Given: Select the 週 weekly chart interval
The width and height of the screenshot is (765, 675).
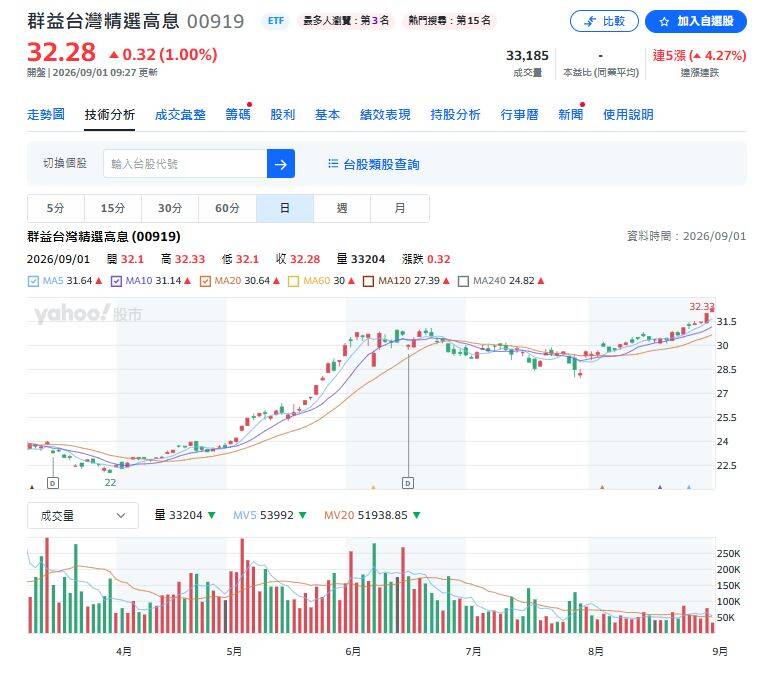Looking at the screenshot, I should click(342, 208).
